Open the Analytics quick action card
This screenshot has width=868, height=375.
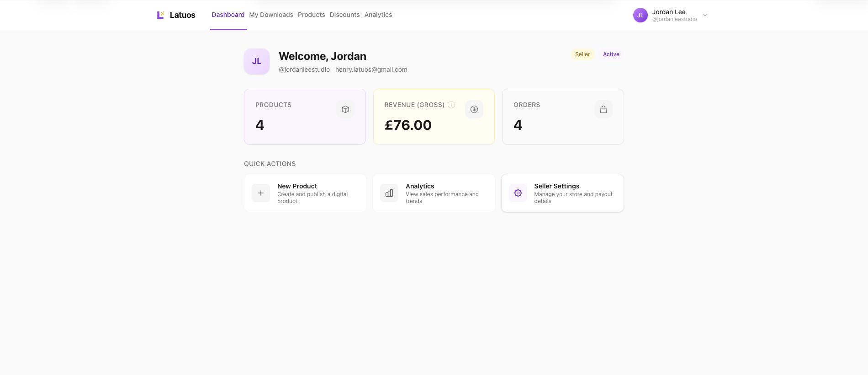(434, 193)
